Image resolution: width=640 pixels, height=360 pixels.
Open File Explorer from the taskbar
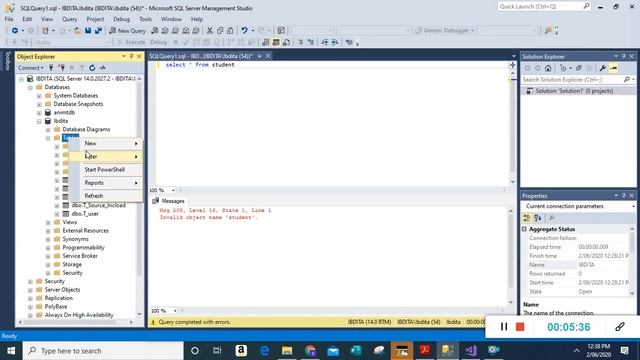pos(287,351)
